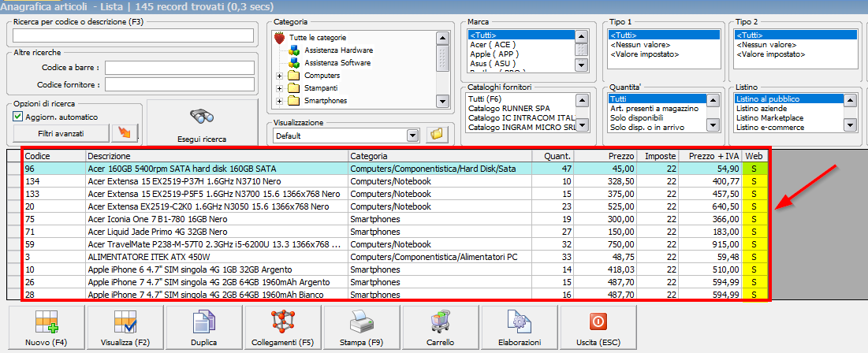Select Solo disponibili quantity filter

point(636,118)
